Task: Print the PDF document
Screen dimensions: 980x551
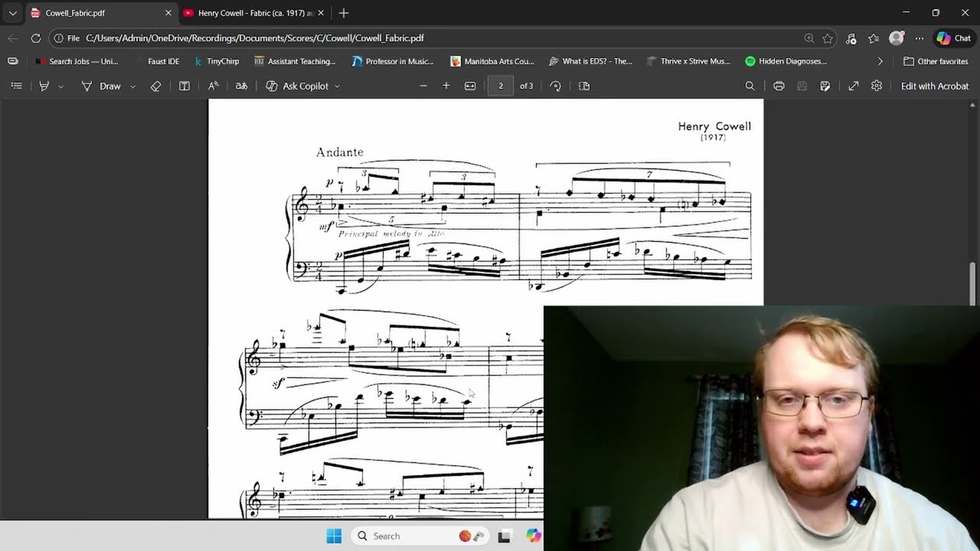Action: (x=779, y=86)
